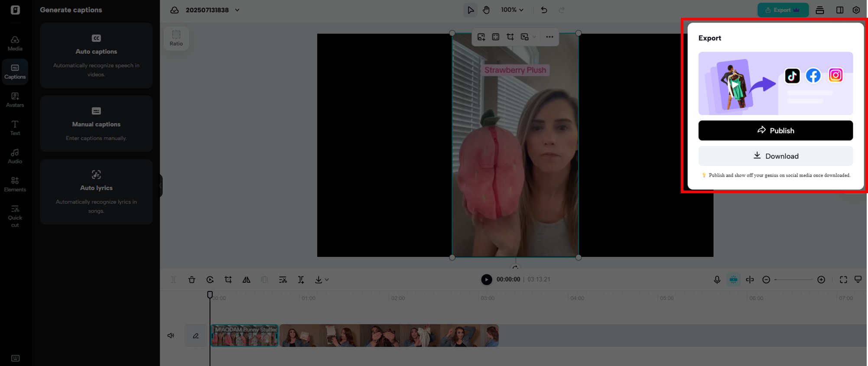
Task: Toggle the preview axis split icon
Action: point(750,280)
